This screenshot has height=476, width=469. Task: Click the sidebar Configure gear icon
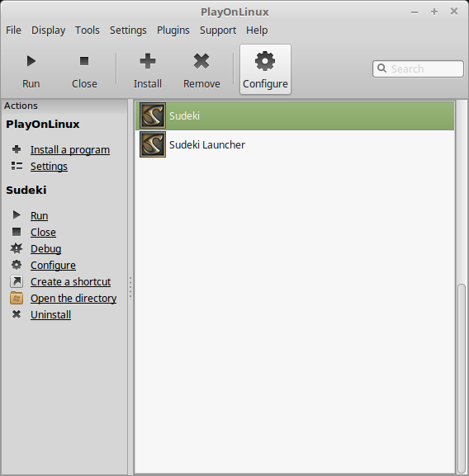point(17,265)
